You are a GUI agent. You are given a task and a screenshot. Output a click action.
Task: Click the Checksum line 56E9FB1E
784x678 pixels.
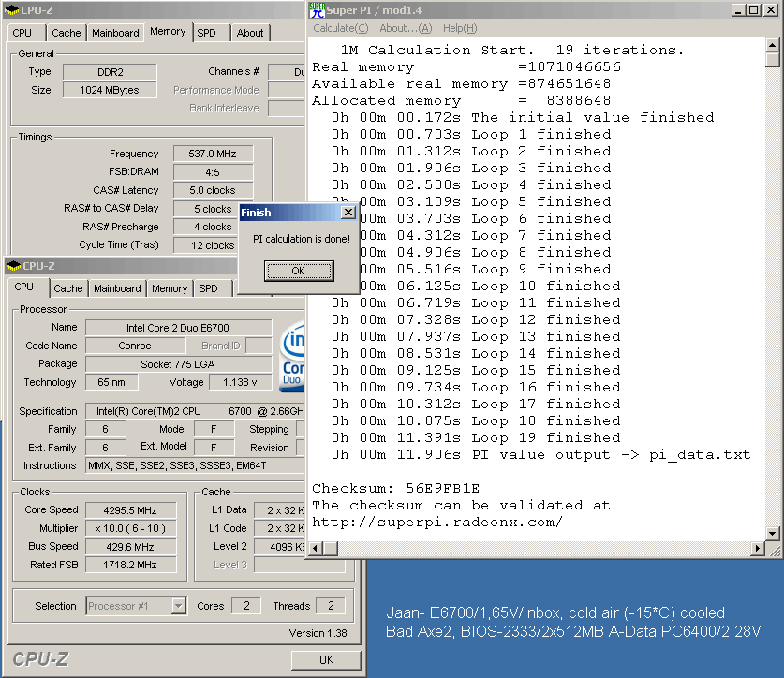click(396, 489)
